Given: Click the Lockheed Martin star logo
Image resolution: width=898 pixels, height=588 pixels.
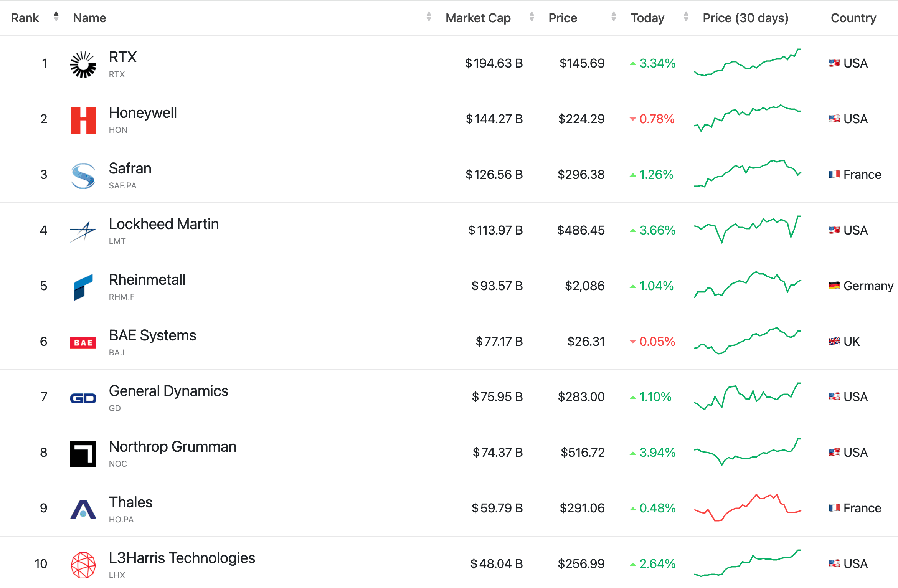Looking at the screenshot, I should (x=83, y=231).
